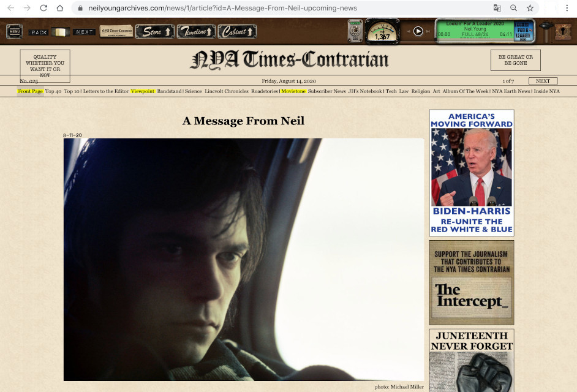577x392 pixels.
Task: Open the Cabinet plaque
Action: [x=237, y=32]
